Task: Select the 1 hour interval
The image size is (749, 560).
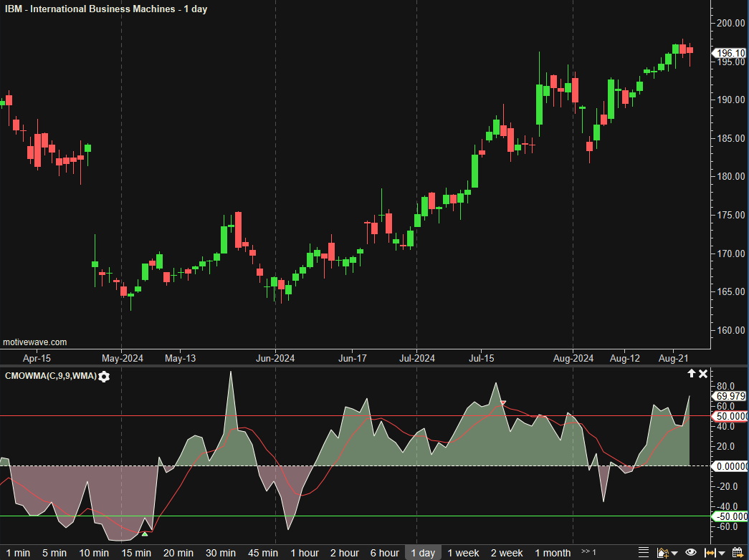Action: coord(305,553)
